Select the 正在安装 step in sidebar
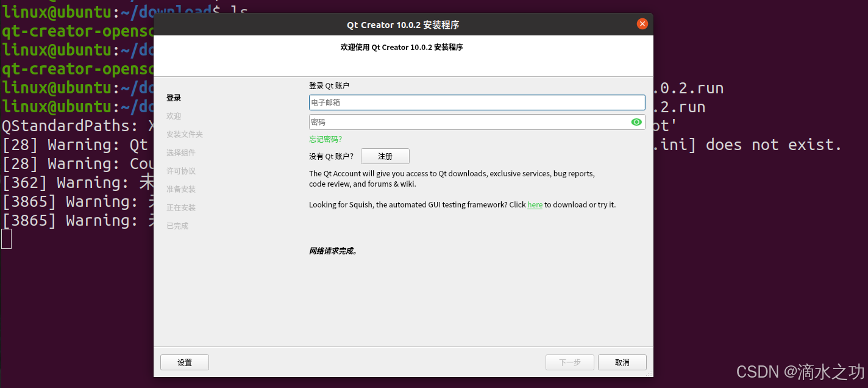This screenshot has width=868, height=388. tap(181, 207)
